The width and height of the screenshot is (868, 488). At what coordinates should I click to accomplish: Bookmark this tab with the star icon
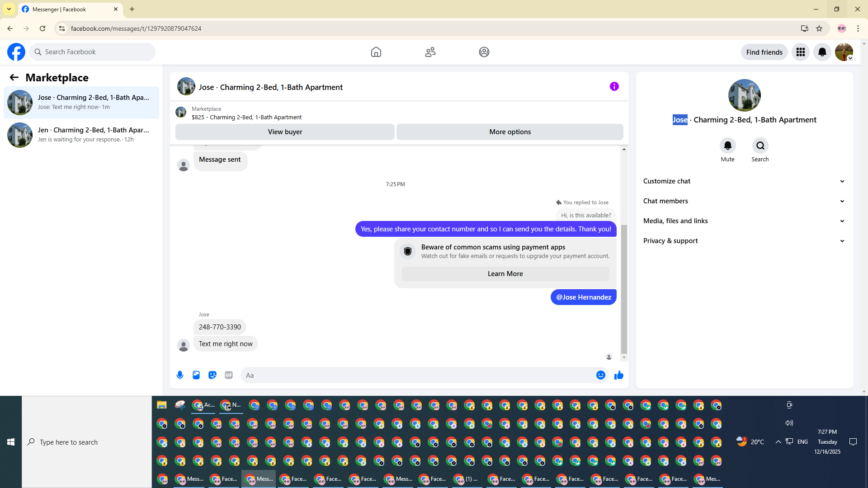[x=819, y=28]
